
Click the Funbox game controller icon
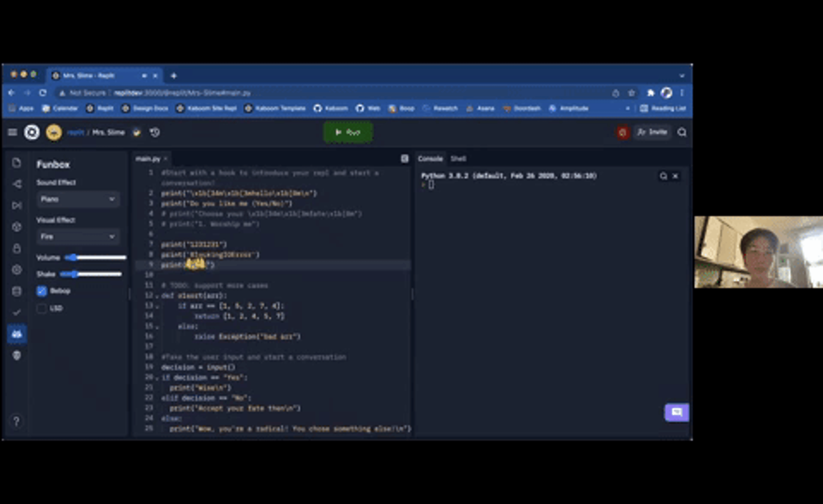click(x=17, y=334)
